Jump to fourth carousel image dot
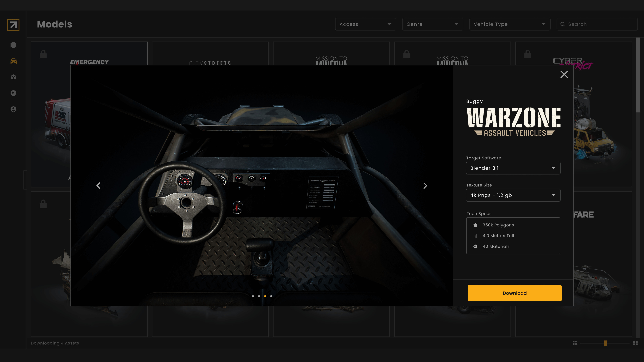The image size is (644, 362). tap(271, 296)
